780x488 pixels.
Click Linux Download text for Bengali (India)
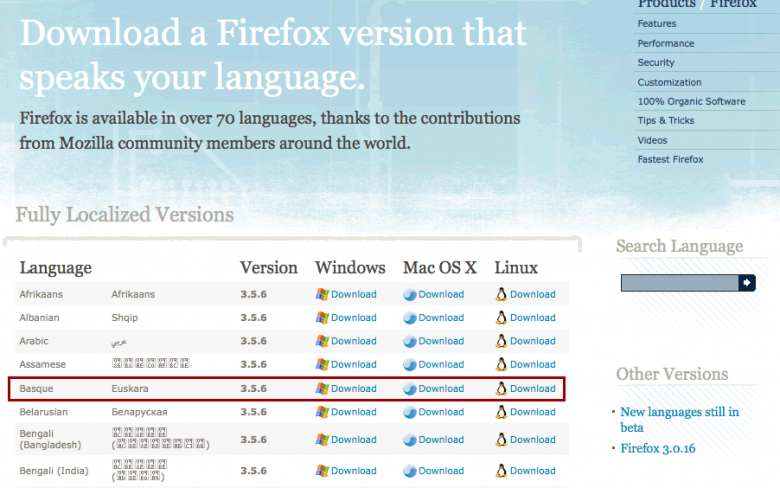532,471
